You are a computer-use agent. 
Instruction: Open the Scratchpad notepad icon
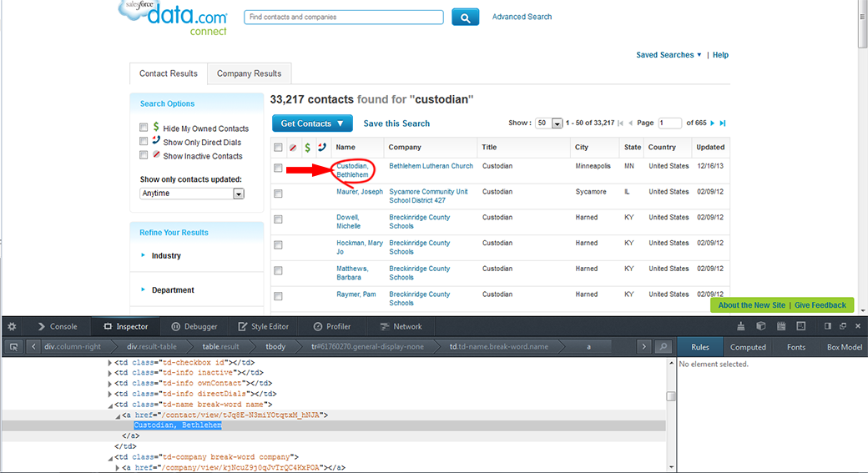781,326
